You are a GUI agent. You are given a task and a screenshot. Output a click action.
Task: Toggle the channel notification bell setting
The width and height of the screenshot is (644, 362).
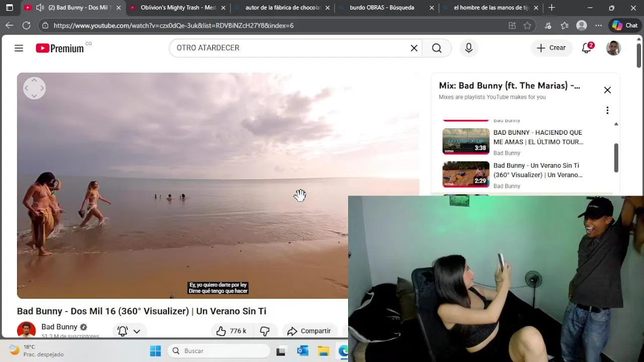[x=122, y=331]
